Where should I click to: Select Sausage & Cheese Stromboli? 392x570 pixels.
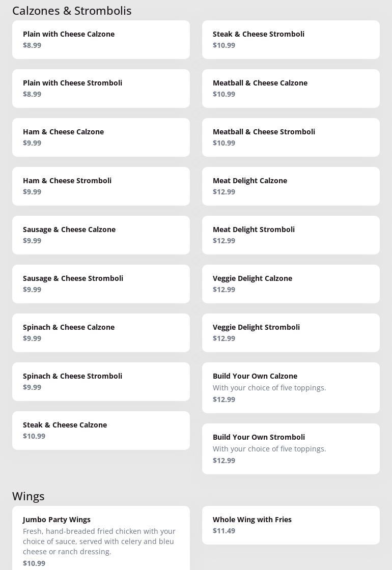(x=101, y=284)
